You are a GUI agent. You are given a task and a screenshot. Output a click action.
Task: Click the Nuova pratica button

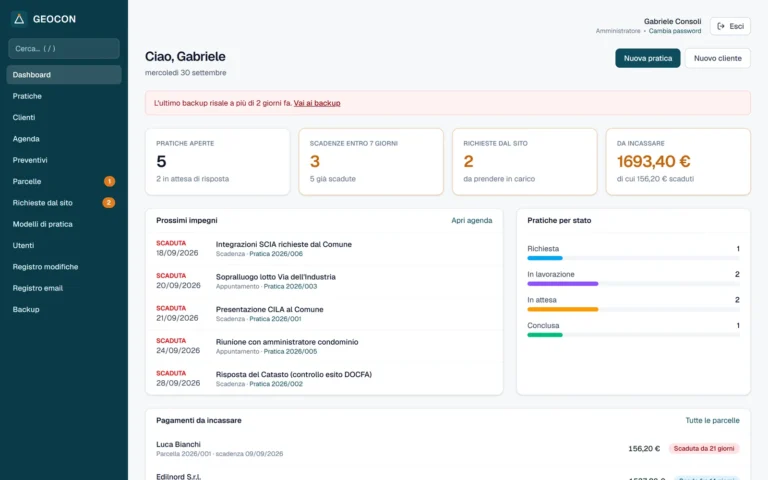click(x=648, y=58)
